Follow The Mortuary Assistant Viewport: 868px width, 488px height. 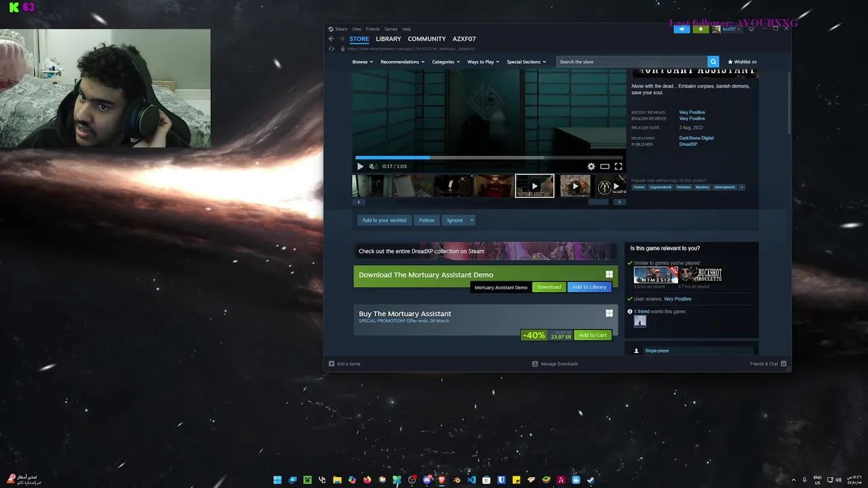pos(427,220)
